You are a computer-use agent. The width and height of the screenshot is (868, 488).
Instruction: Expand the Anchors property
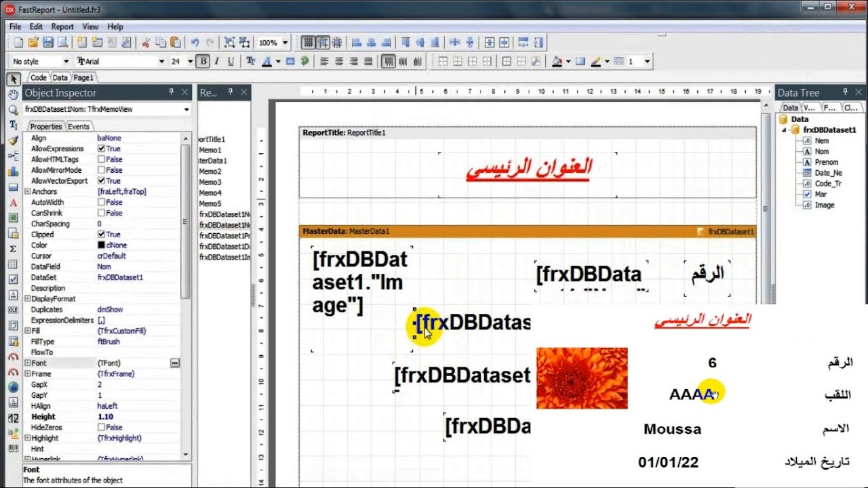point(27,192)
